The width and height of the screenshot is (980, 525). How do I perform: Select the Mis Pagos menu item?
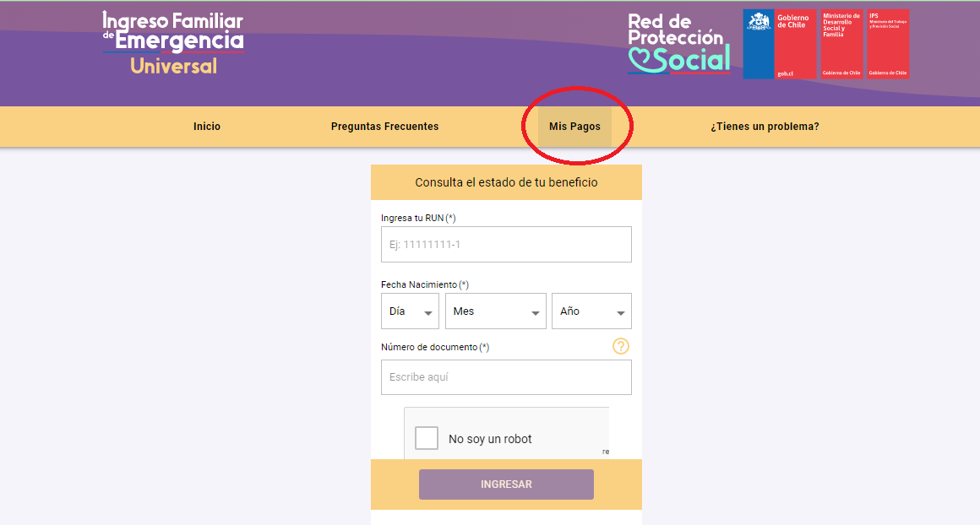574,127
